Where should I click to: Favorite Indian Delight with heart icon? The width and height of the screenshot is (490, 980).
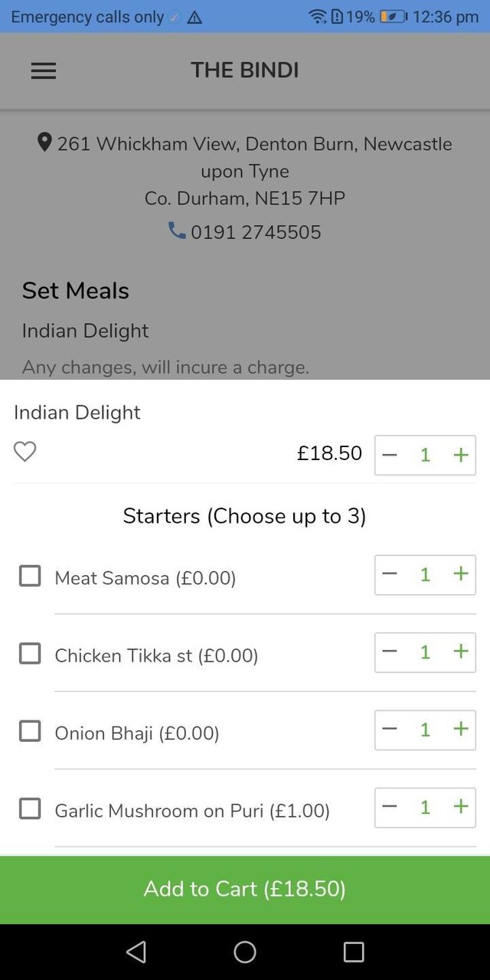[25, 452]
